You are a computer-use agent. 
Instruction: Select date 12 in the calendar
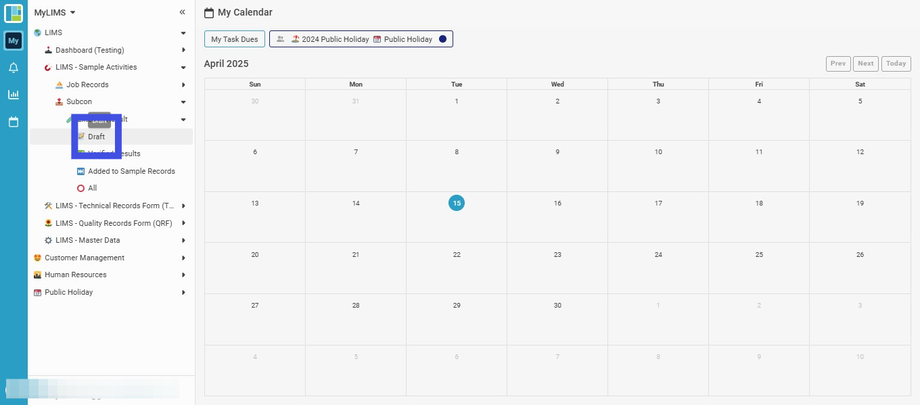[860, 152]
